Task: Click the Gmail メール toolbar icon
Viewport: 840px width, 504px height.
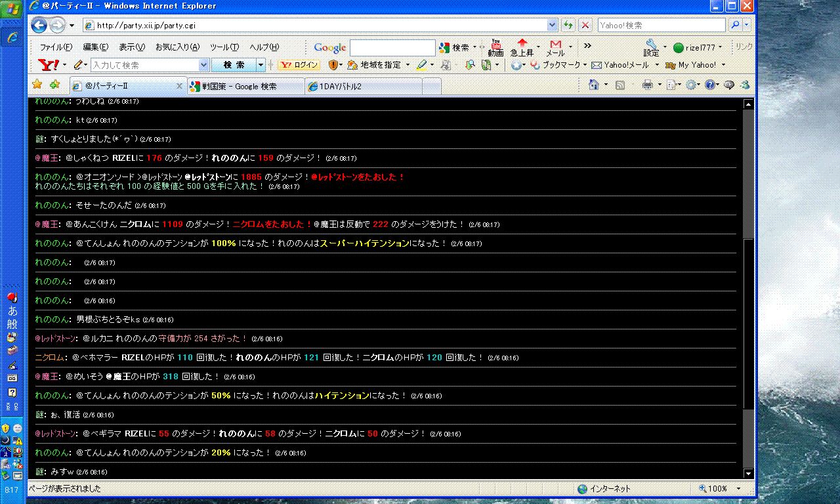Action: click(x=555, y=47)
